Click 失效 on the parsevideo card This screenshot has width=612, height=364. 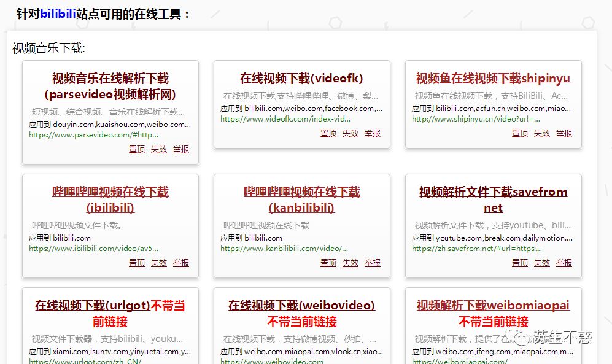[159, 149]
